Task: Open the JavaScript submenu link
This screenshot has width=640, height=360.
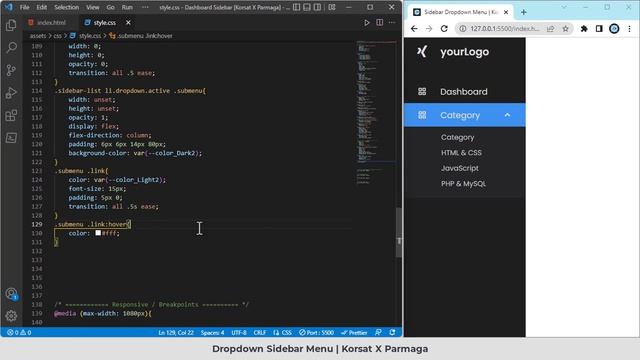Action: point(460,168)
